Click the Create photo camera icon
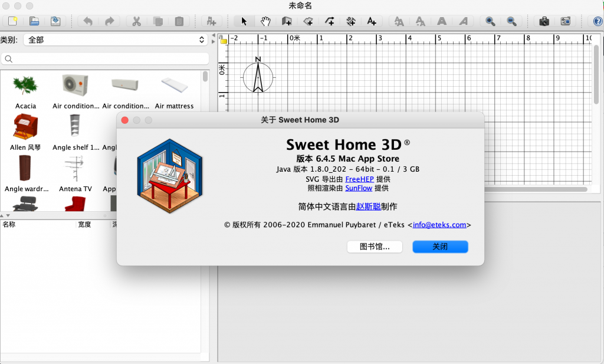 point(544,21)
